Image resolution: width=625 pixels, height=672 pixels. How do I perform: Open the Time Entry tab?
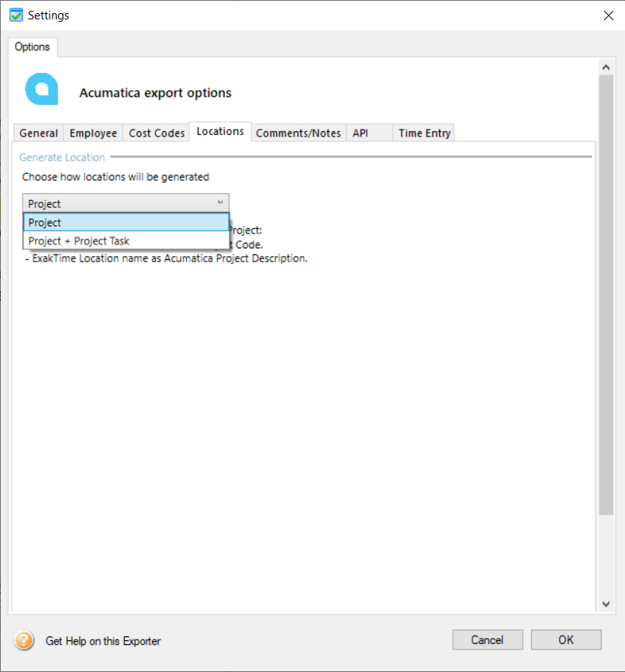click(x=424, y=133)
